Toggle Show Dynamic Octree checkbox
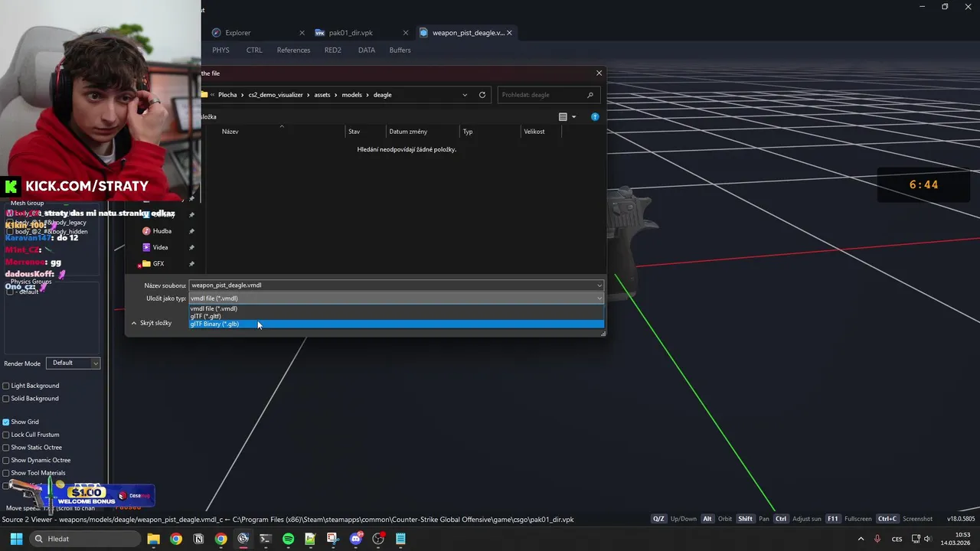Image resolution: width=980 pixels, height=551 pixels. (6, 460)
